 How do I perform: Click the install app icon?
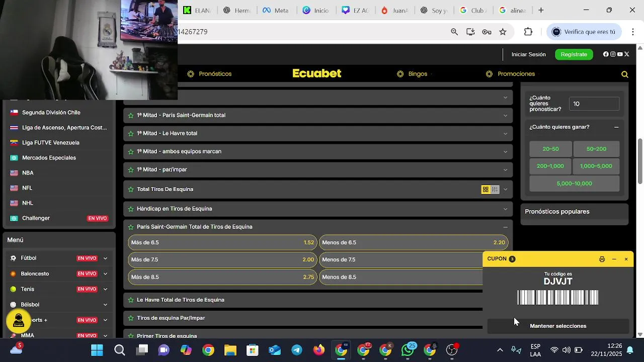[x=470, y=32]
